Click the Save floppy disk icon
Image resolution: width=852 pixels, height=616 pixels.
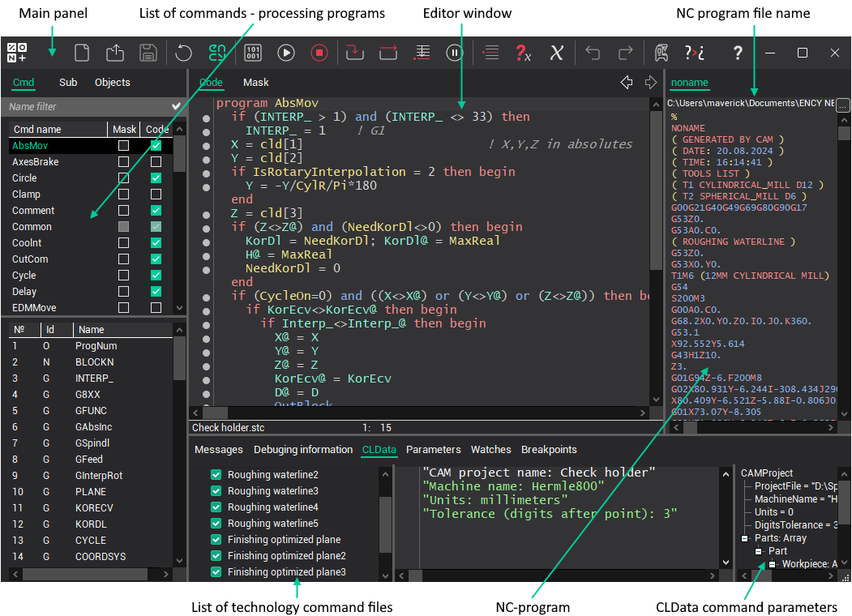pos(148,53)
